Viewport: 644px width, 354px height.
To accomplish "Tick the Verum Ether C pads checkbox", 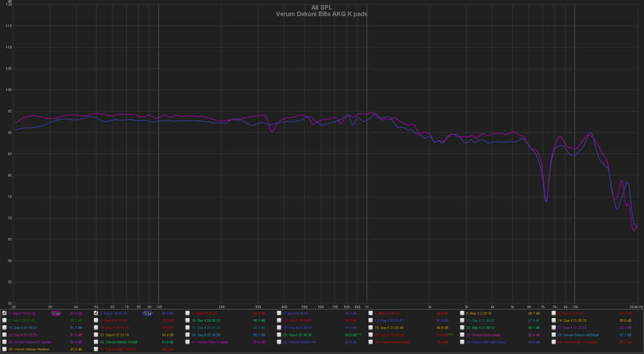I will click(x=188, y=342).
